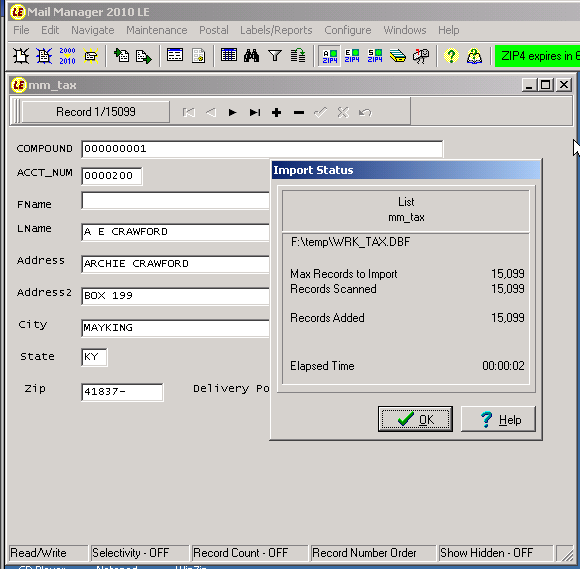
Task: Click Help button in Import Status dialog
Action: coord(498,419)
